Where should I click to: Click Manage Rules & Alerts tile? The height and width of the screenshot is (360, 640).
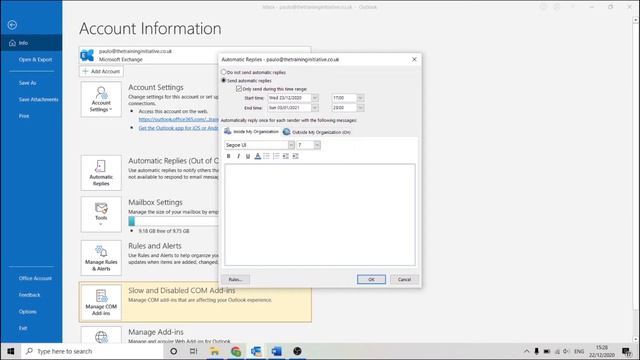[101, 258]
